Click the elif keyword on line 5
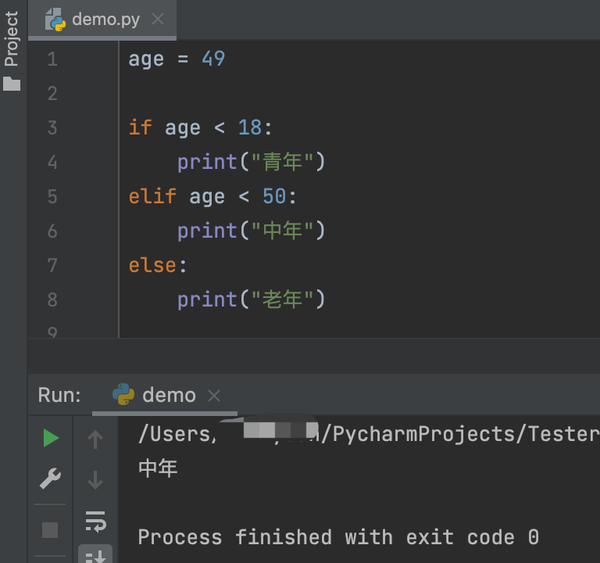Image resolution: width=600 pixels, height=563 pixels. click(152, 196)
